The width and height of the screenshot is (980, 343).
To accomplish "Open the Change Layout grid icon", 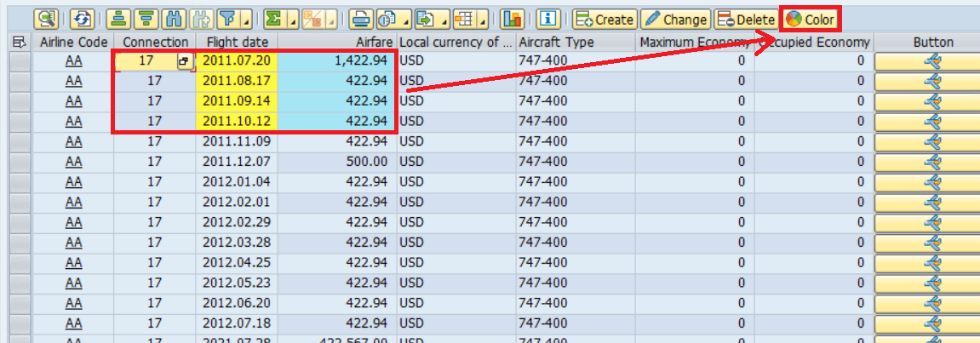I will [464, 20].
